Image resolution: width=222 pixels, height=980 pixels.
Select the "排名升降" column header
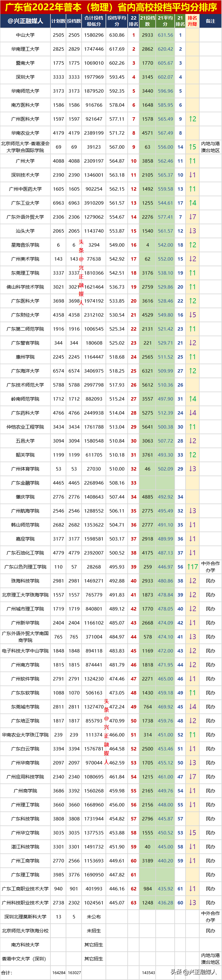[x=192, y=21]
